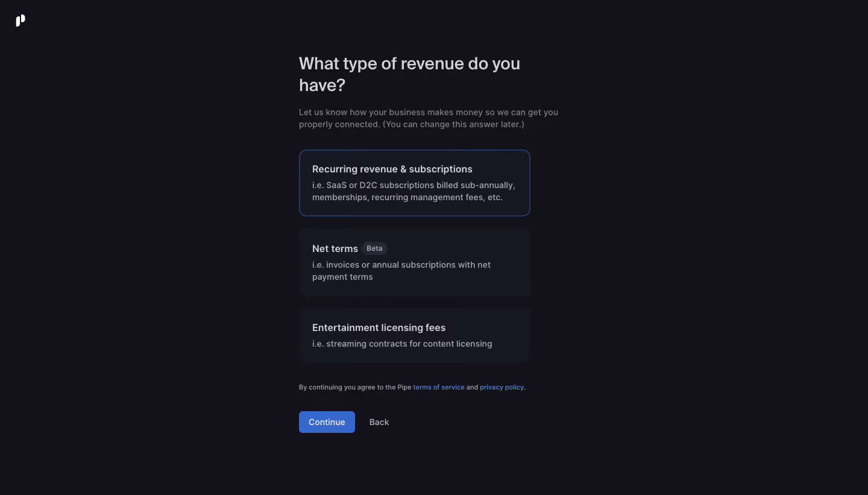Click the Beta badge next to Net terms

click(x=374, y=248)
